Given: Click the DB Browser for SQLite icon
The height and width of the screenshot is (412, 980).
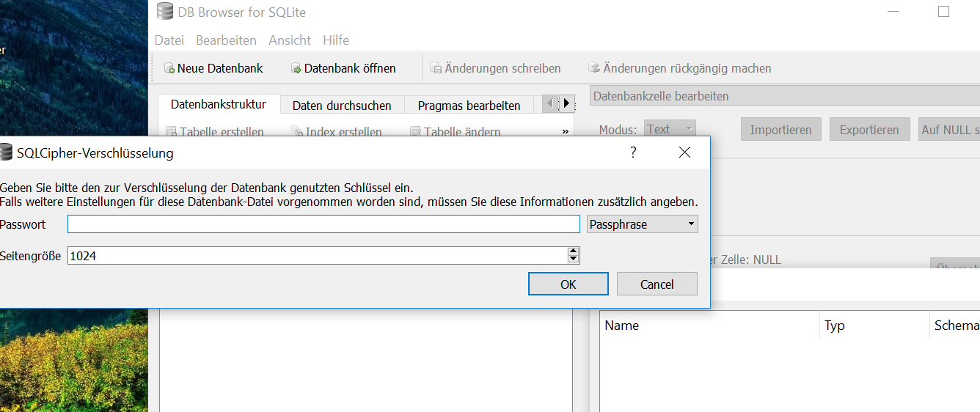Looking at the screenshot, I should click(165, 12).
